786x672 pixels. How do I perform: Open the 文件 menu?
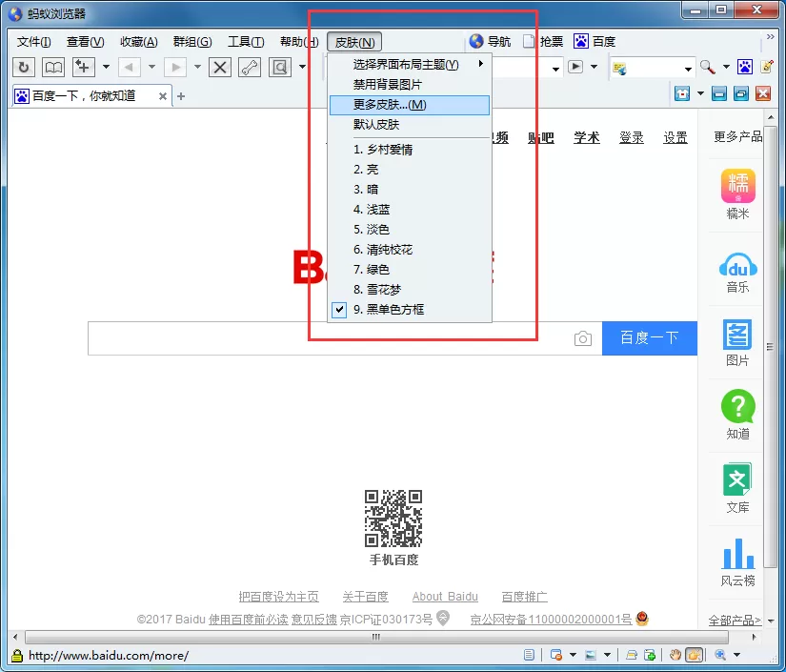(x=33, y=42)
